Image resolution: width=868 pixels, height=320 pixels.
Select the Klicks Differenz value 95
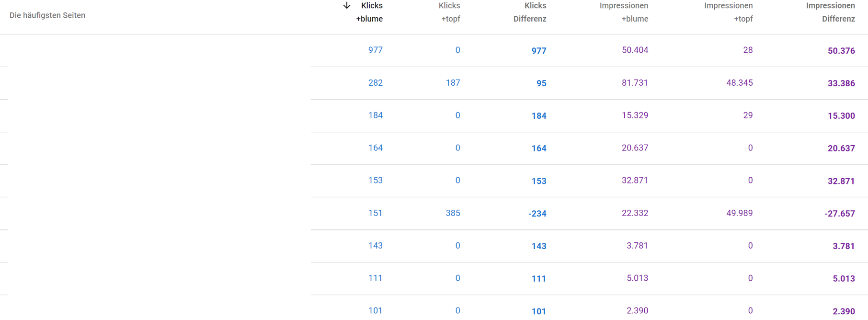541,83
